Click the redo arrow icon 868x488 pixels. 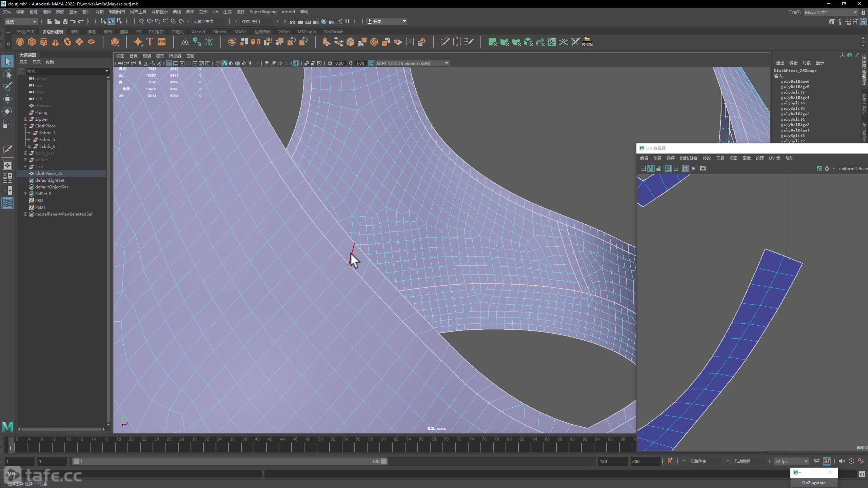tap(81, 21)
